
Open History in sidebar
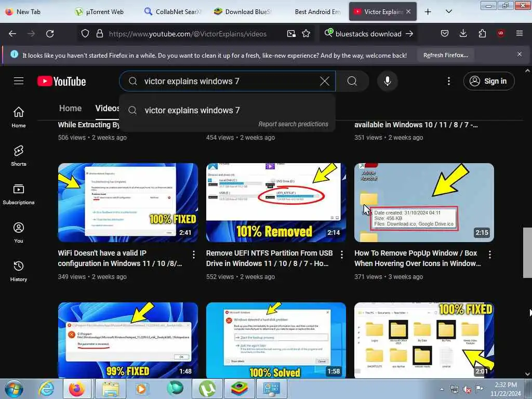click(x=19, y=271)
